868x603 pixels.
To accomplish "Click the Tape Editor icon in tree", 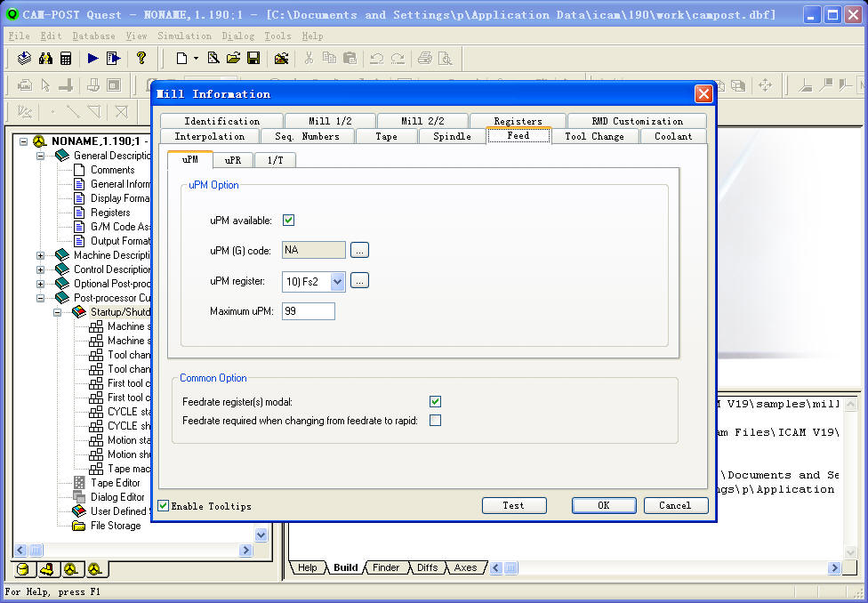I will click(79, 483).
